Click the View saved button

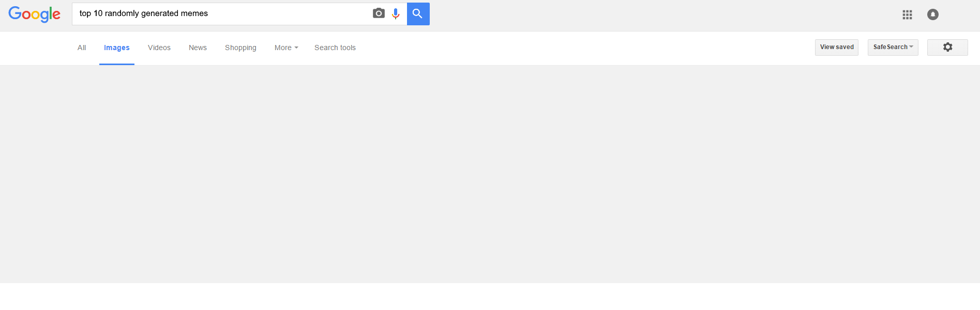point(837,47)
